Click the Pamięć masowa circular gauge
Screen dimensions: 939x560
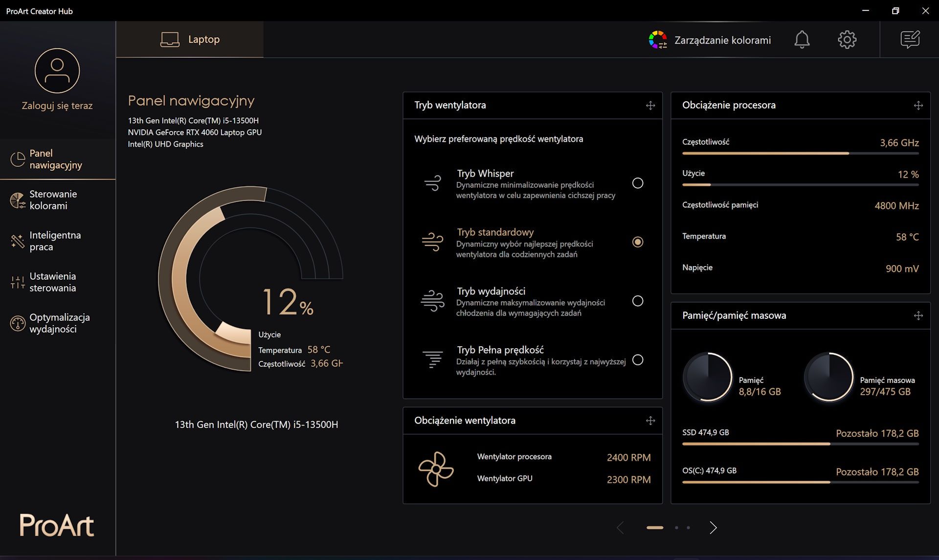click(829, 377)
